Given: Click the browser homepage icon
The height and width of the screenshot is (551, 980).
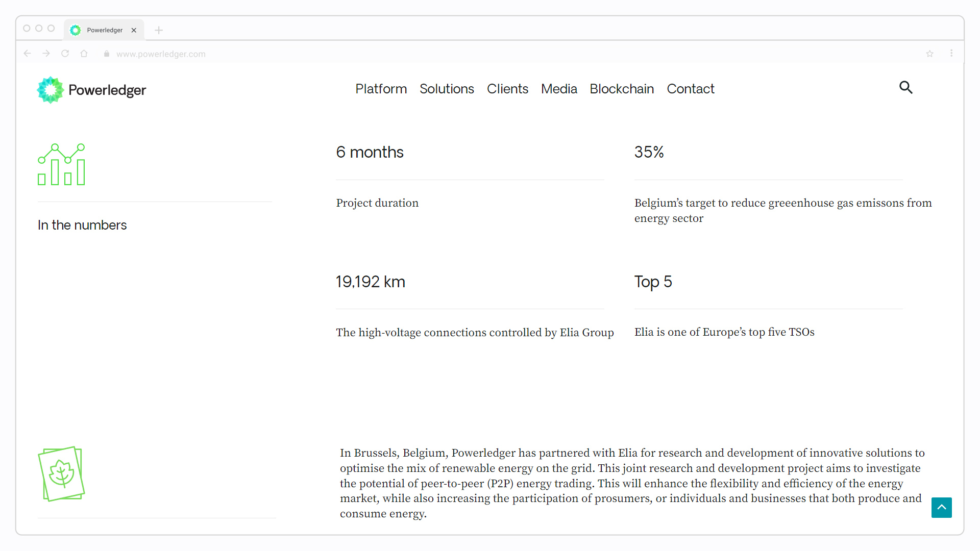Looking at the screenshot, I should pyautogui.click(x=84, y=54).
